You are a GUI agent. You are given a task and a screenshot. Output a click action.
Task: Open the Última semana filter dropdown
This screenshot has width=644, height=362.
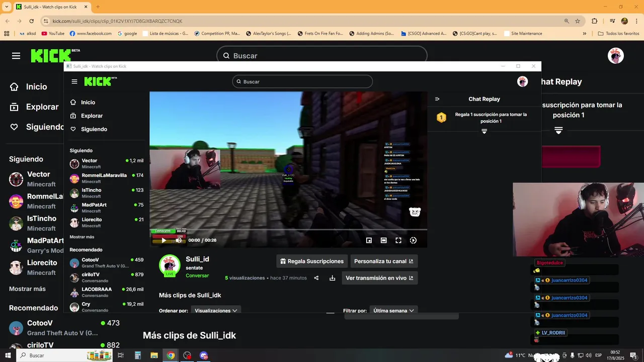pos(393,310)
